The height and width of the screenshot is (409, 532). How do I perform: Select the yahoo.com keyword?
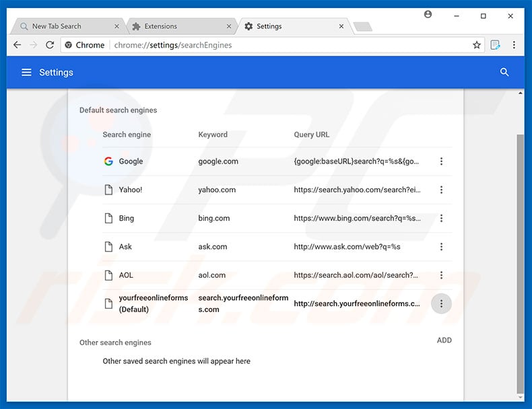tap(217, 190)
